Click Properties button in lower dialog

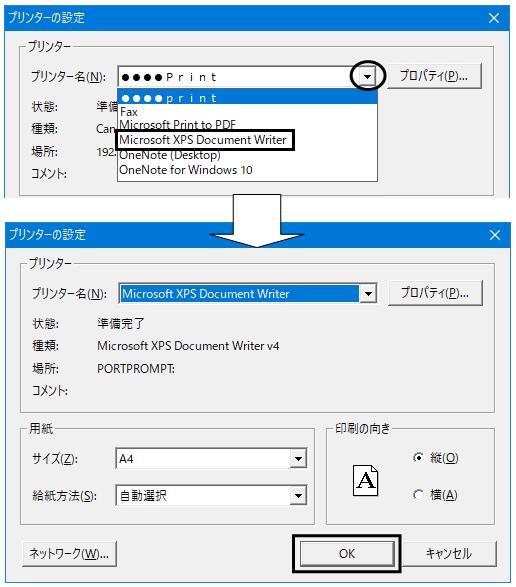coord(435,293)
